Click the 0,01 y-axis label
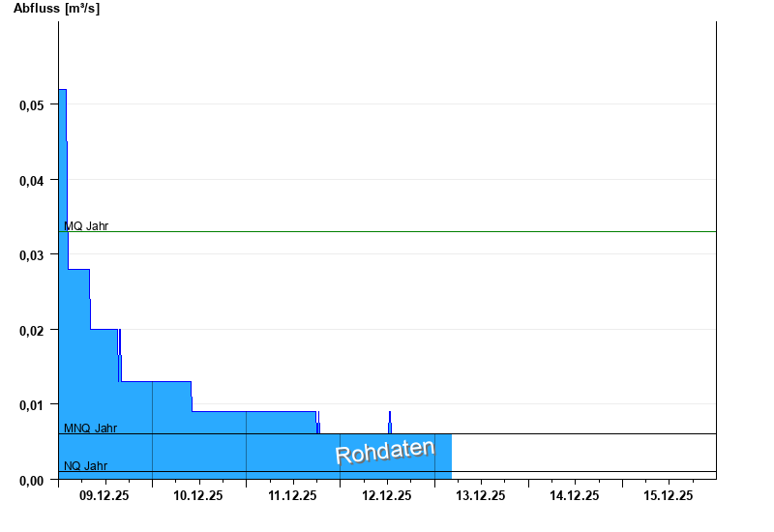 point(32,405)
